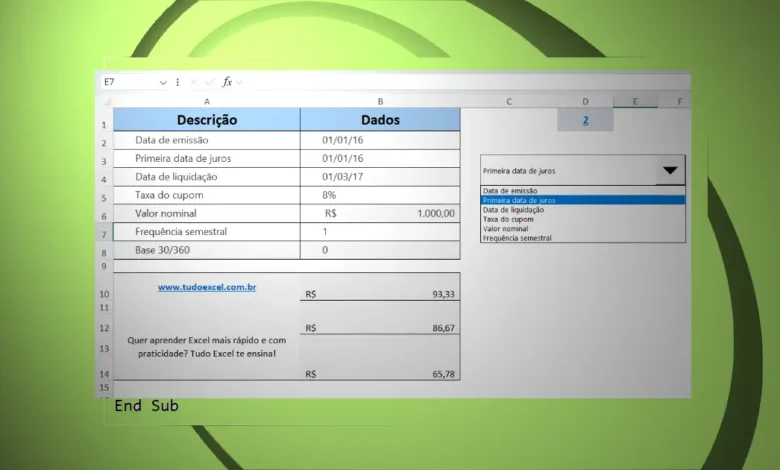Choose 'Data de liquidação' in the list
Viewport: 780px width, 470px height.
[x=583, y=210]
